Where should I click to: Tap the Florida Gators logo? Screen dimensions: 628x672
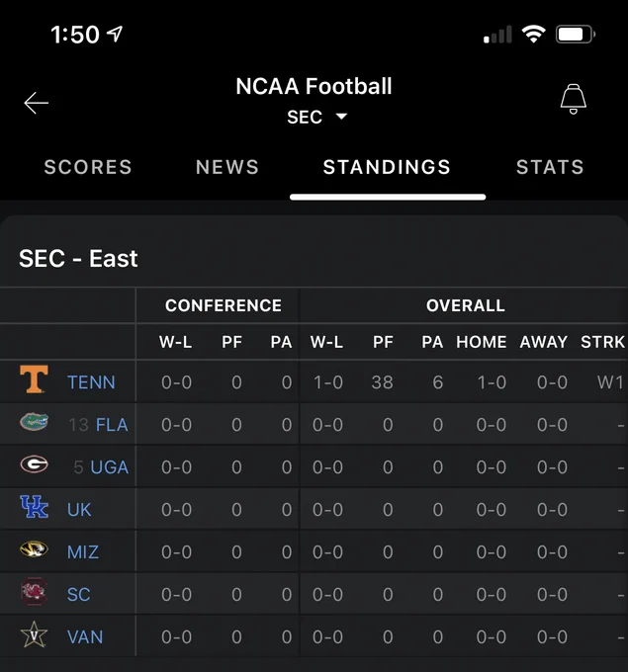click(34, 422)
